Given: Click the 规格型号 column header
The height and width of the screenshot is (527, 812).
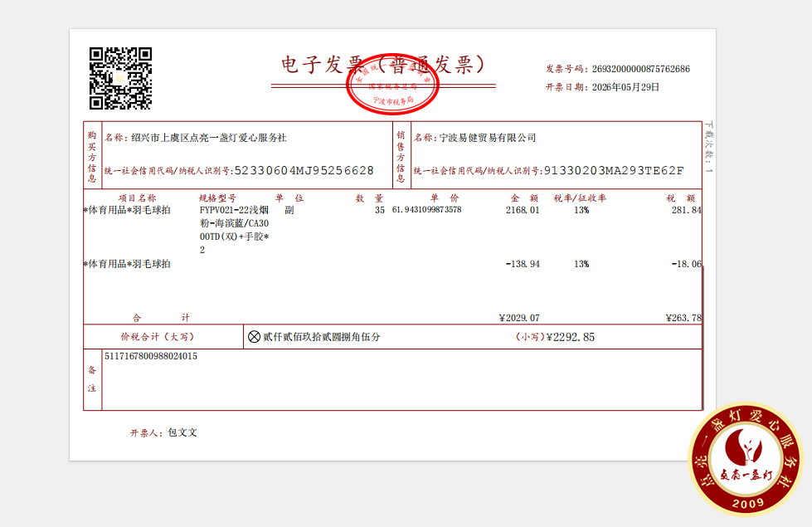Looking at the screenshot, I should coord(217,198).
